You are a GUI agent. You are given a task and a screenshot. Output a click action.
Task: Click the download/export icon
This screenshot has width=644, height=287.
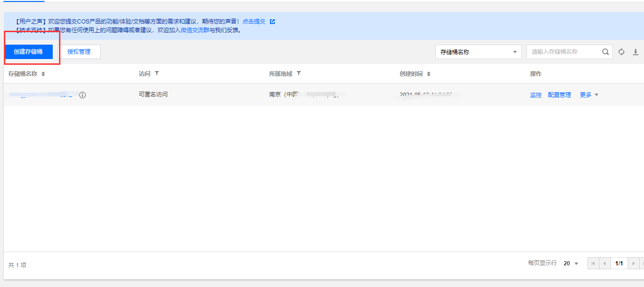[x=636, y=51]
